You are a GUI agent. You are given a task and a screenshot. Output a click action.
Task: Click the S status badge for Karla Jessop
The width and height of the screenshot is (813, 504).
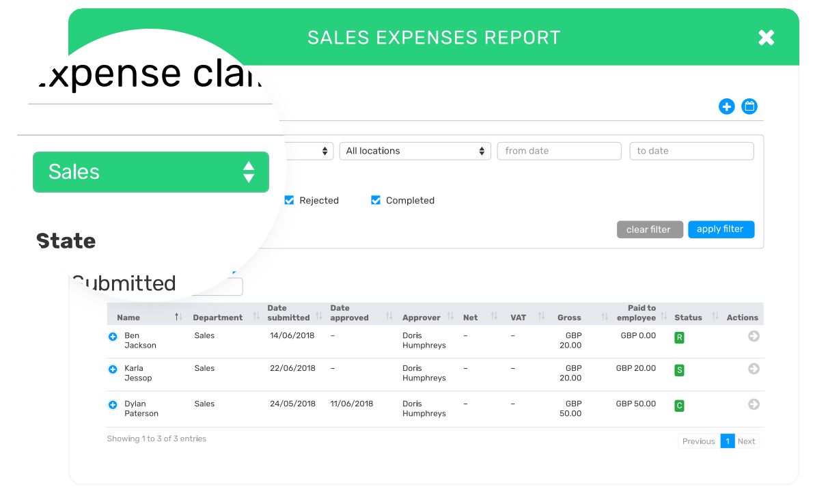click(x=679, y=370)
